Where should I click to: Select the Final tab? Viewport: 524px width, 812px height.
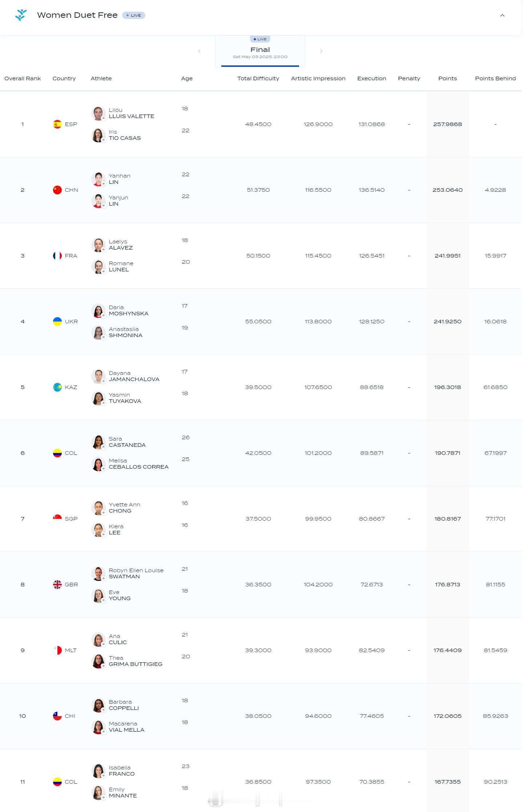click(x=260, y=51)
